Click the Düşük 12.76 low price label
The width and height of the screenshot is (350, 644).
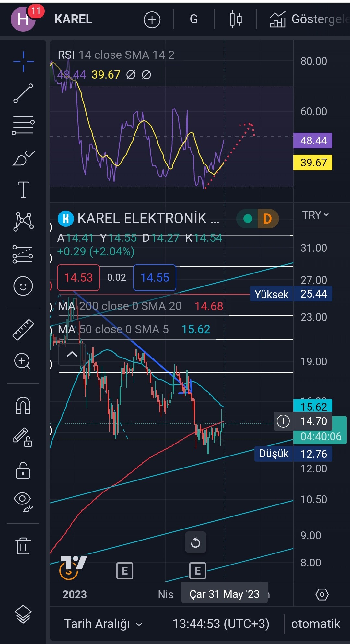[293, 454]
